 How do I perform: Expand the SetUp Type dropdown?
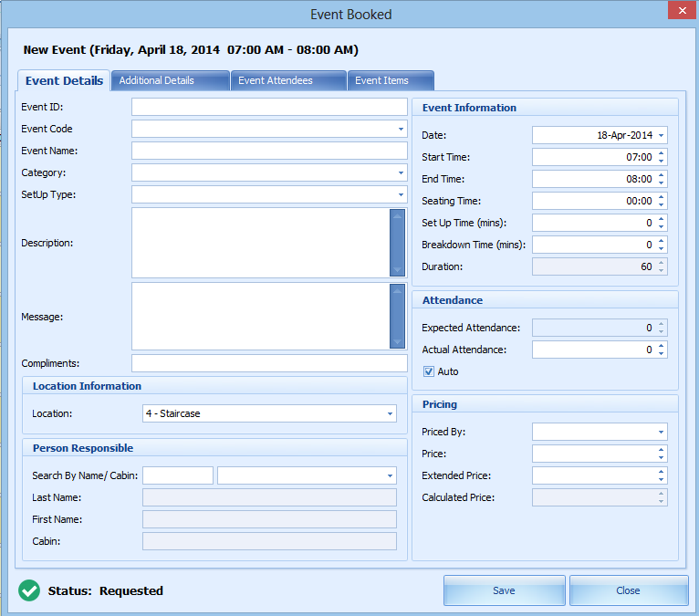pos(401,194)
